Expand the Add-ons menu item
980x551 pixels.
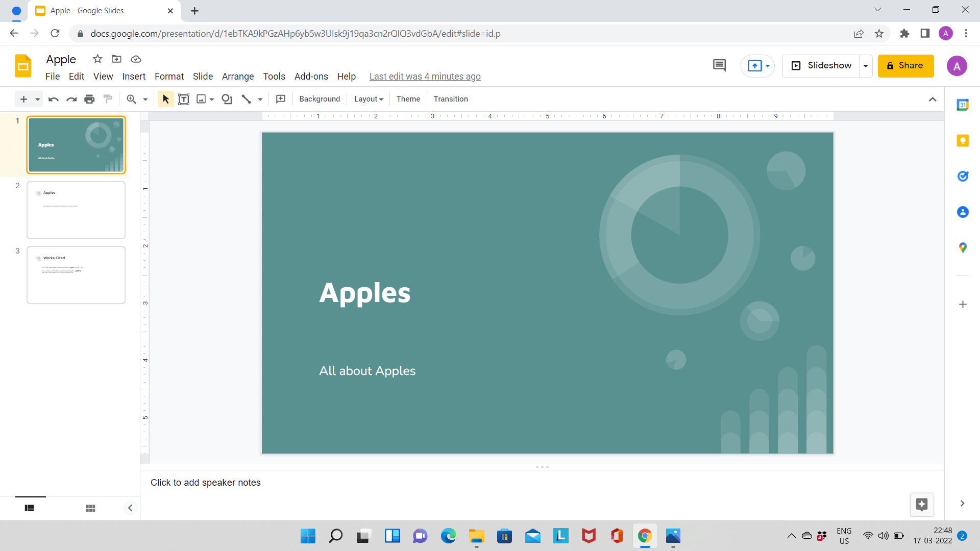click(x=310, y=76)
